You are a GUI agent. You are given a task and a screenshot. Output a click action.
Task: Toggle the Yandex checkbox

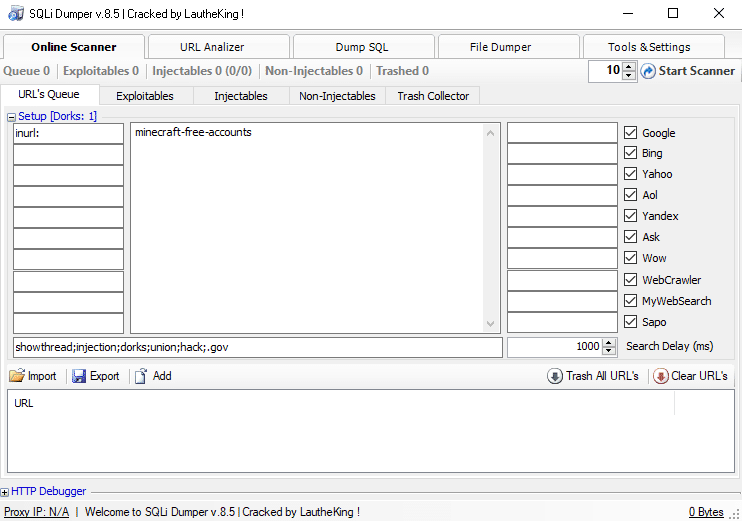pyautogui.click(x=630, y=216)
